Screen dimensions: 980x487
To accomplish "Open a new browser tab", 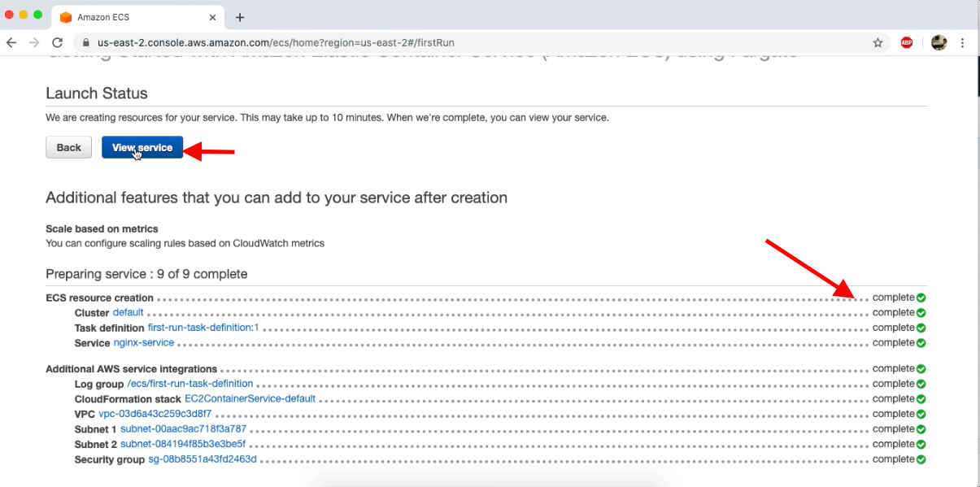I will [239, 16].
